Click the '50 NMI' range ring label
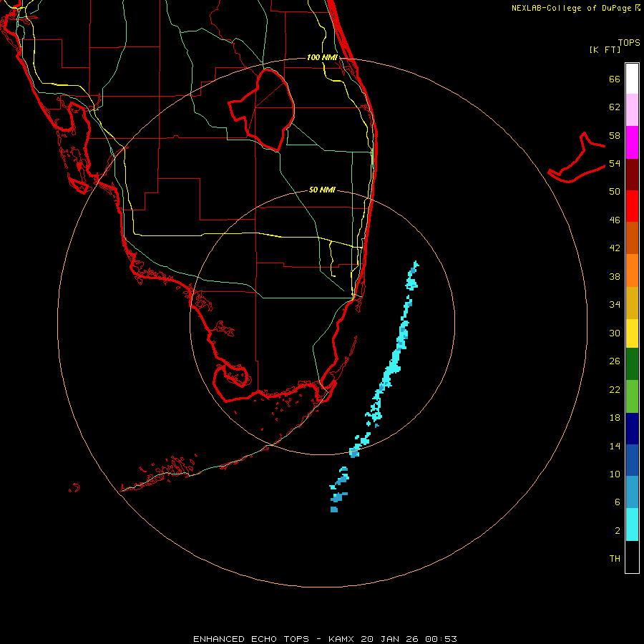Screen dimensions: 644x644 pyautogui.click(x=322, y=190)
